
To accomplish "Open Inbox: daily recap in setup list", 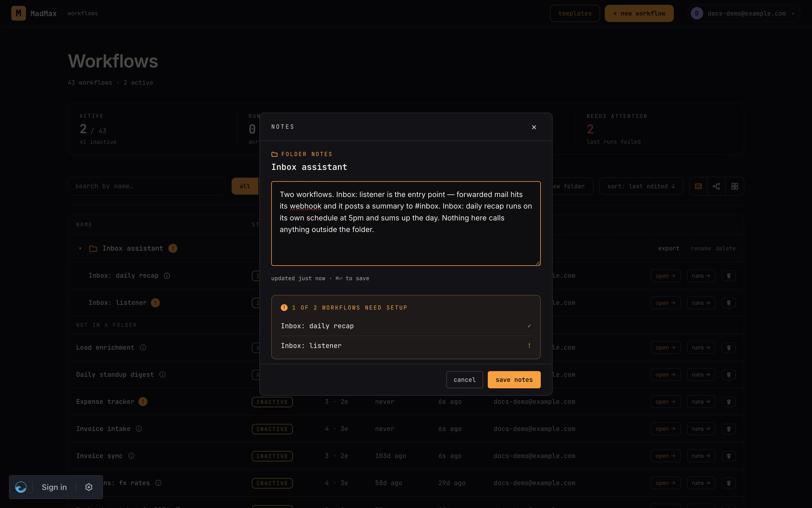I will click(x=406, y=326).
